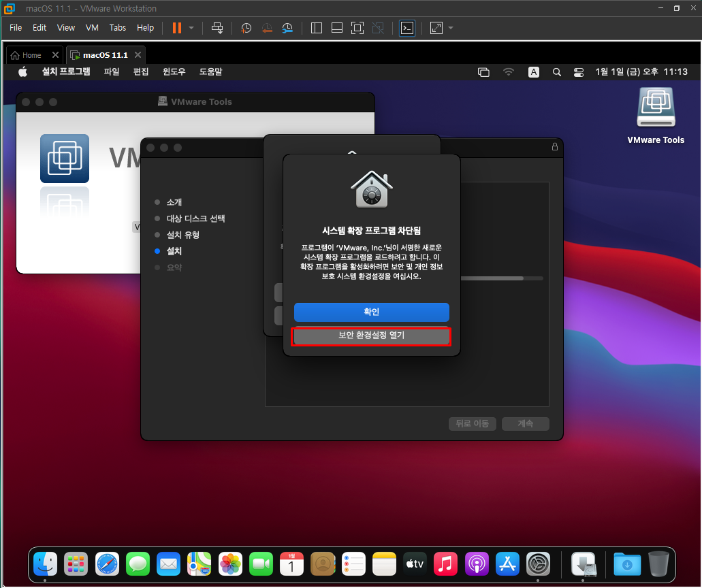Click the VMware Tools window logo icon
Image resolution: width=702 pixels, height=588 pixels.
65,159
